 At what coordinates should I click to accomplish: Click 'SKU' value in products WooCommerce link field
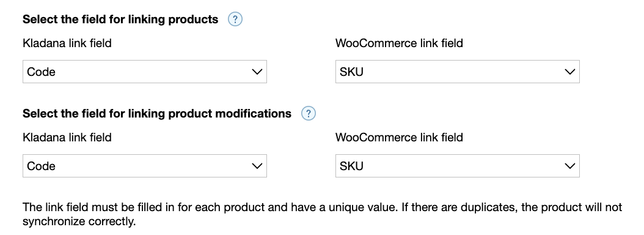click(351, 72)
